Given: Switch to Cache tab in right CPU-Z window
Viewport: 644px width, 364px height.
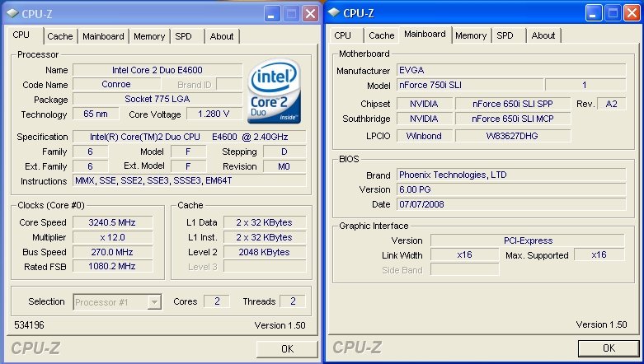Looking at the screenshot, I should tap(382, 35).
